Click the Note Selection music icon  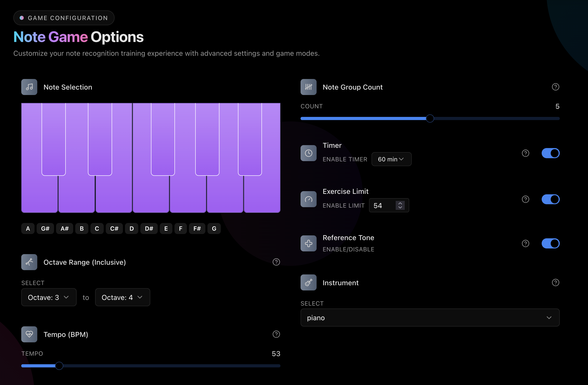(29, 87)
